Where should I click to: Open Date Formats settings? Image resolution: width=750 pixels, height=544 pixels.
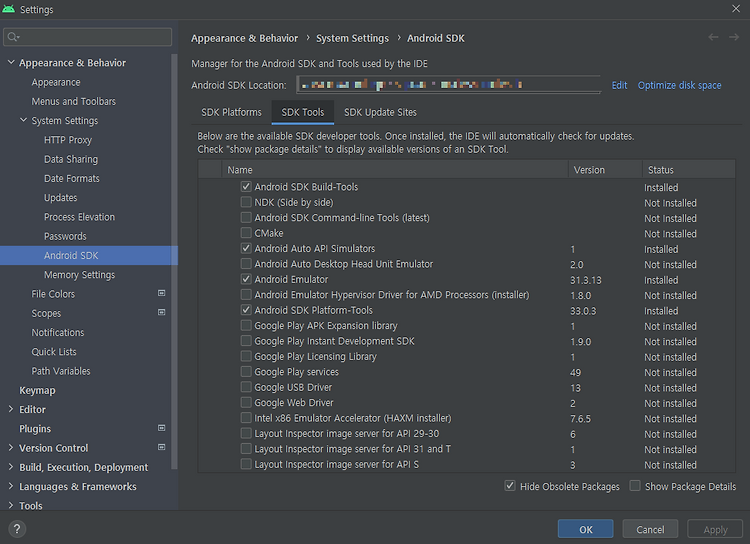tap(72, 178)
